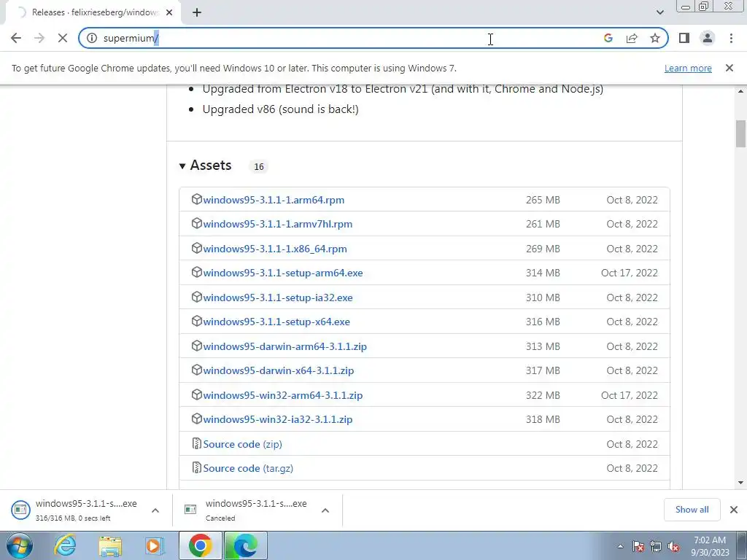Open the Chrome three-dot menu

pyautogui.click(x=731, y=38)
